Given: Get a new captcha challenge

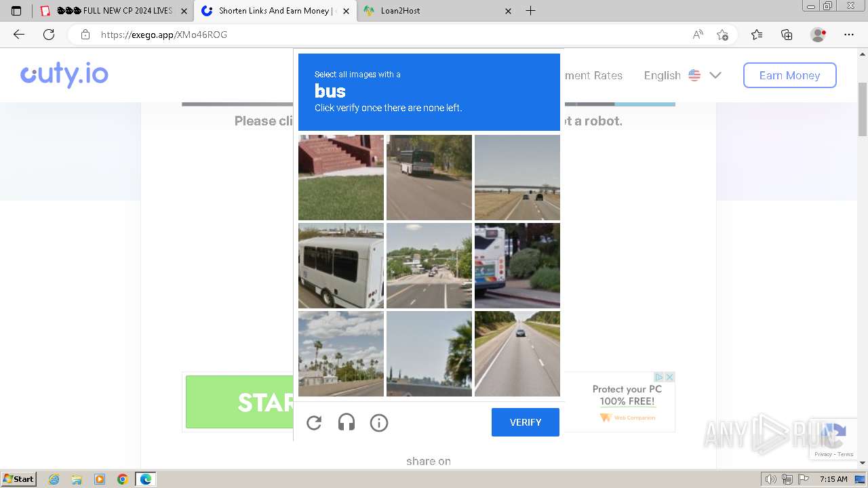Looking at the screenshot, I should point(314,423).
